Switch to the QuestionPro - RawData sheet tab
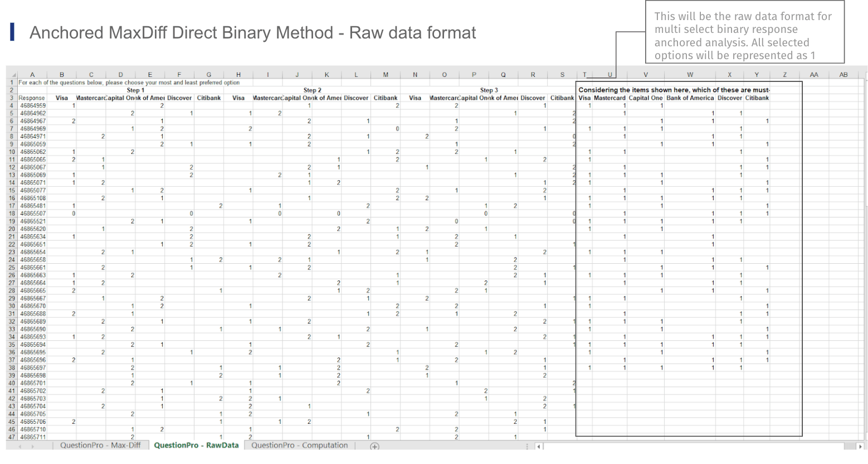 pos(196,446)
